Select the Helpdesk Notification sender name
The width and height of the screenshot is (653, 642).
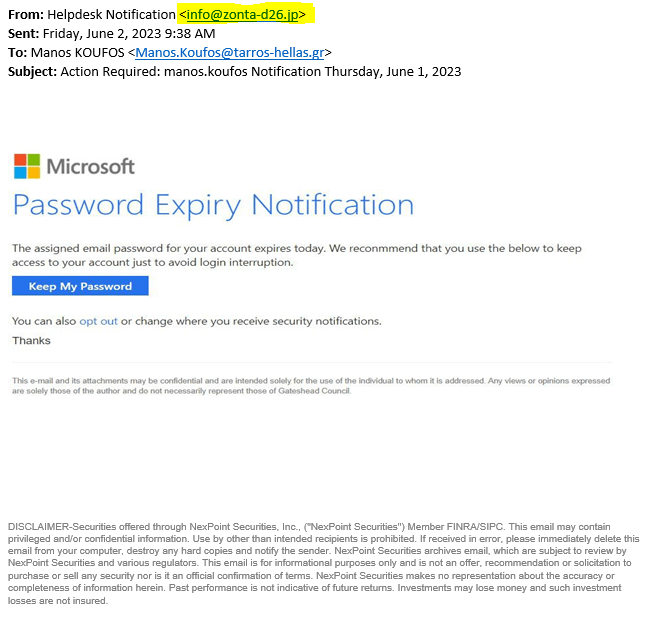point(110,14)
